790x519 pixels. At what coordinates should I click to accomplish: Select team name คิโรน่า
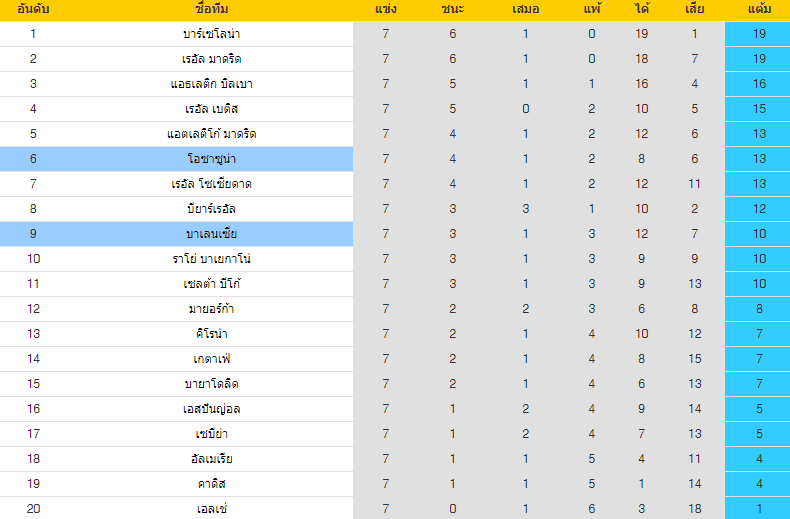(212, 334)
